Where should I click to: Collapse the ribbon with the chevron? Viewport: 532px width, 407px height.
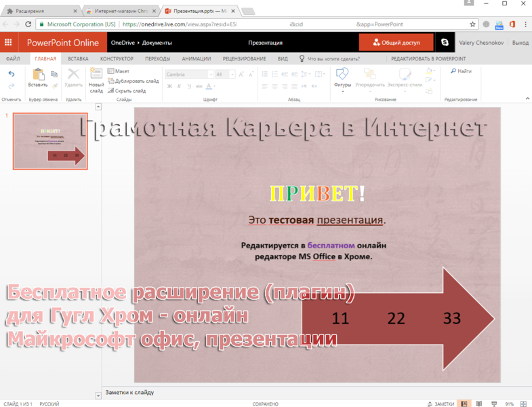pyautogui.click(x=527, y=98)
